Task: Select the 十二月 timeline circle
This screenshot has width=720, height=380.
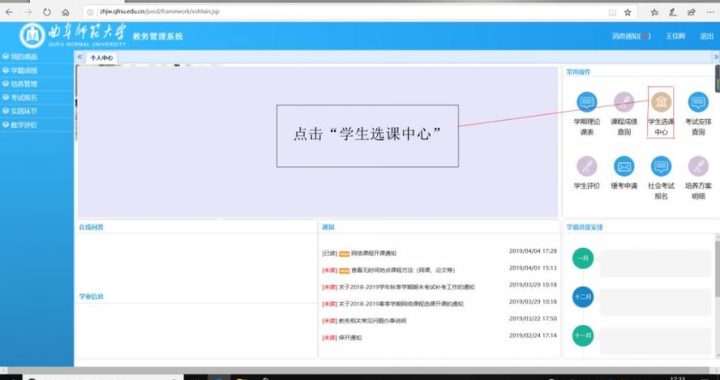Action: point(583,297)
